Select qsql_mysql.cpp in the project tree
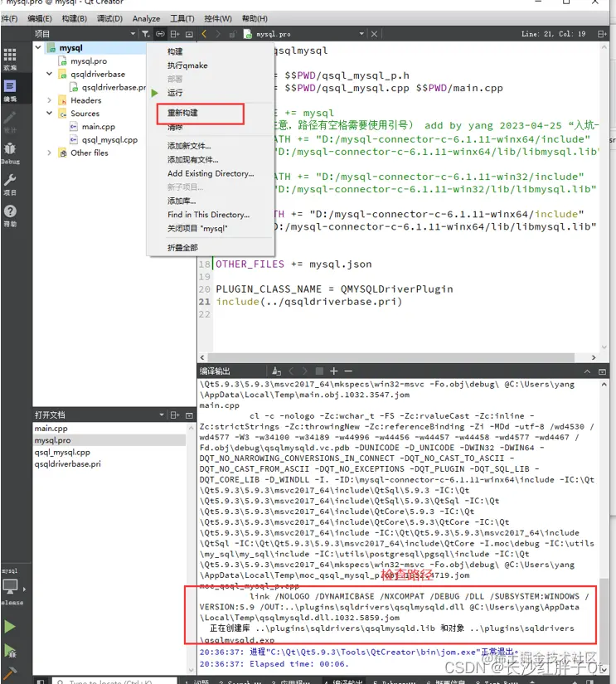 (109, 139)
